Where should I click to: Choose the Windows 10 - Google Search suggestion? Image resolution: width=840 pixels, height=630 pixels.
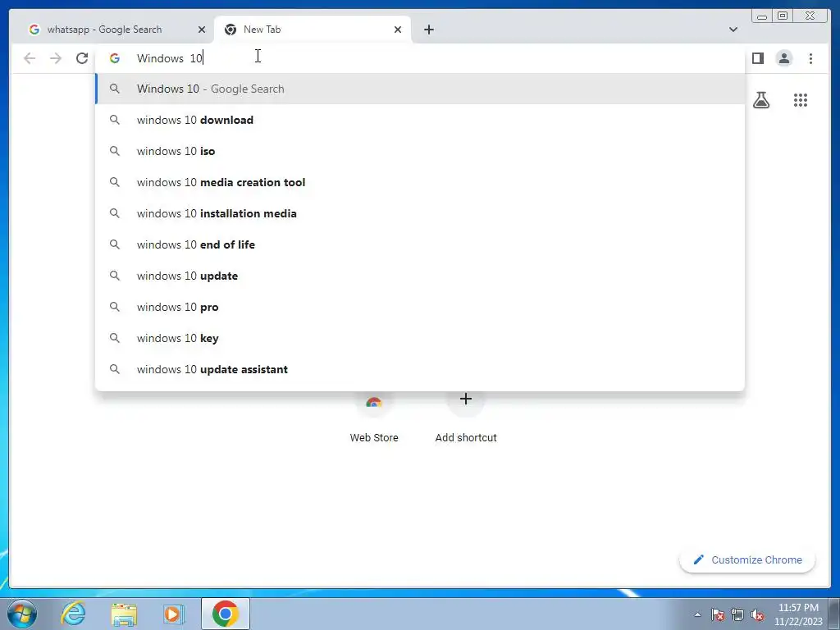(420, 89)
